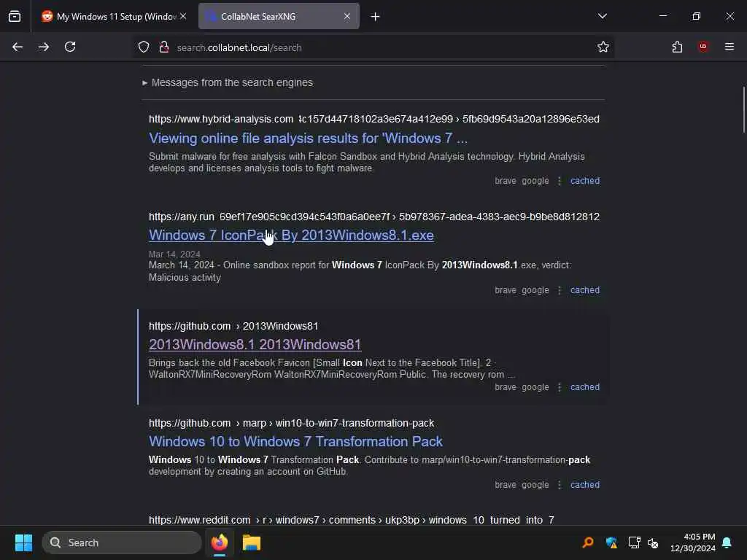
Task: Click the reddit.com windows7 result URL
Action: pyautogui.click(x=352, y=520)
